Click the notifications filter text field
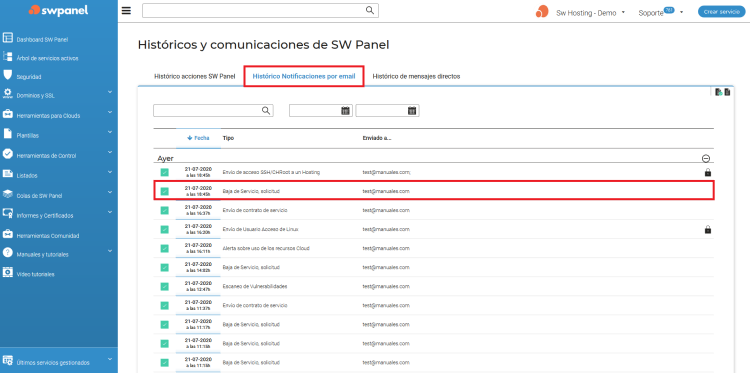 point(213,111)
